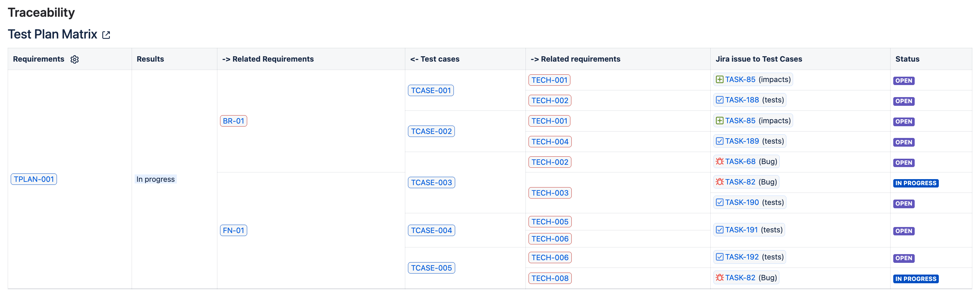980x300 pixels.
Task: Click the bug icon next to TASK-68
Action: coord(719,161)
